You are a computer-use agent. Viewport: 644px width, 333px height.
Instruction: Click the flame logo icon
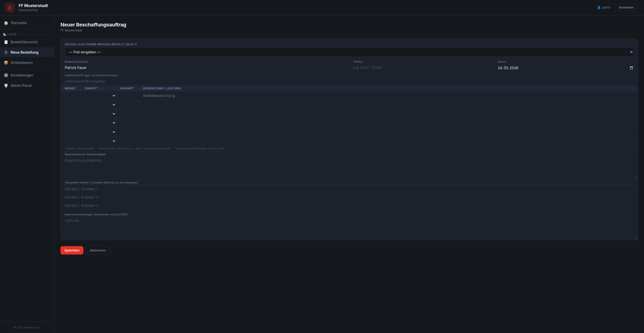[10, 8]
